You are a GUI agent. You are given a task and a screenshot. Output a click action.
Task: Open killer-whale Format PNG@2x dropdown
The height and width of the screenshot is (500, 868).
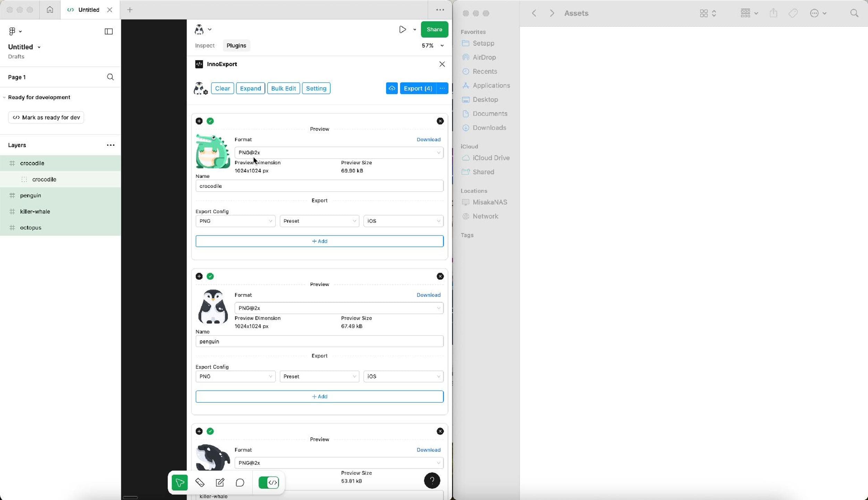click(339, 463)
